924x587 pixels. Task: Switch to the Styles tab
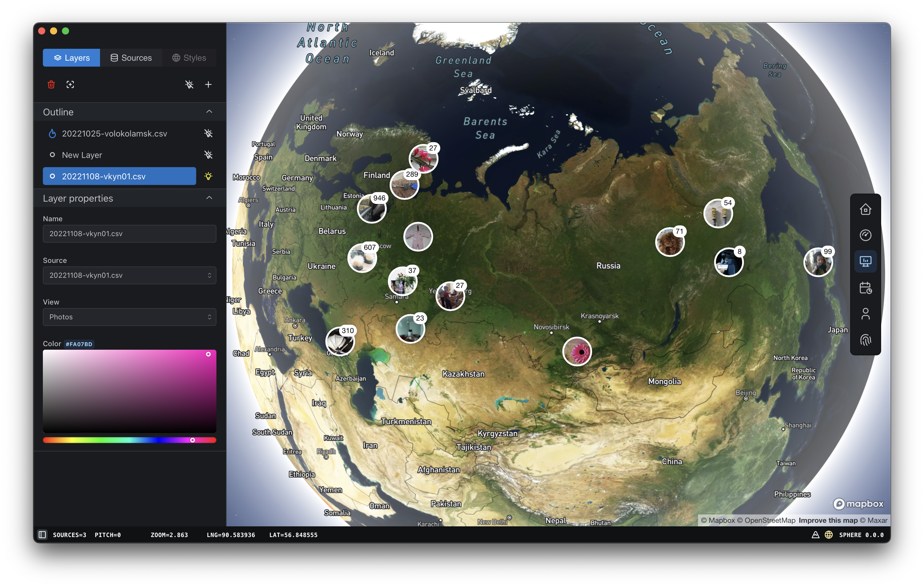(x=189, y=58)
